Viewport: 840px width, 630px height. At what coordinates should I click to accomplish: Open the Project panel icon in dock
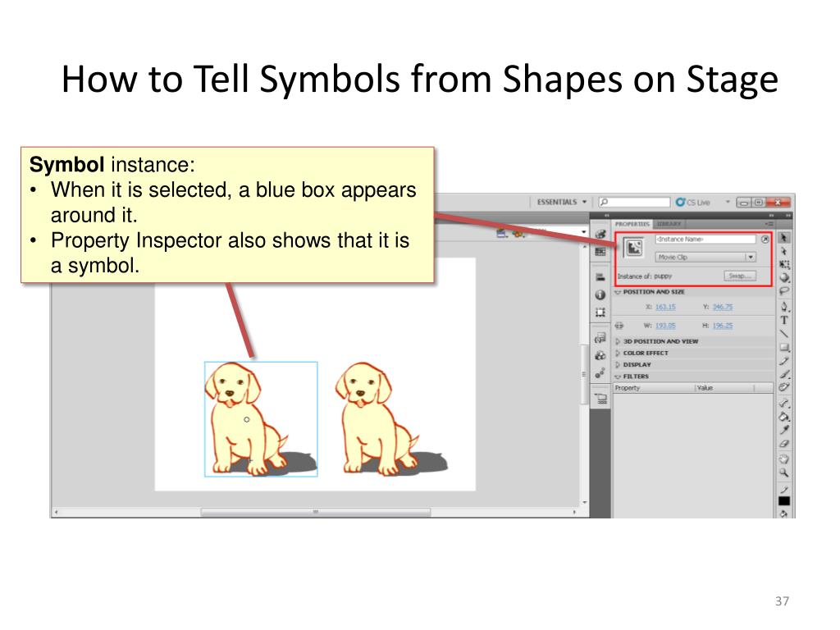click(x=600, y=399)
